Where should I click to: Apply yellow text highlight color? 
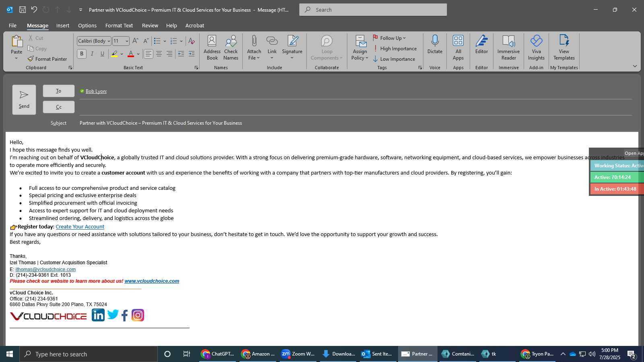tap(114, 54)
